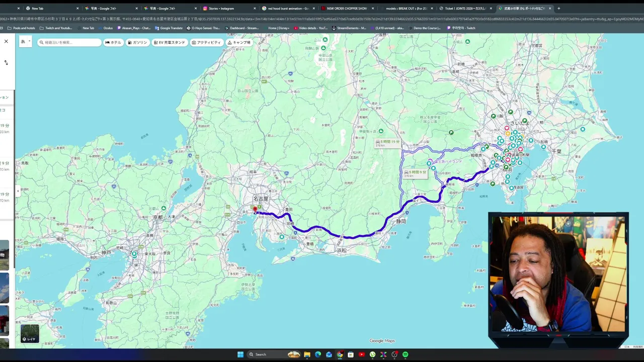
Task: Open Spotify from the Windows taskbar
Action: pyautogui.click(x=405, y=354)
